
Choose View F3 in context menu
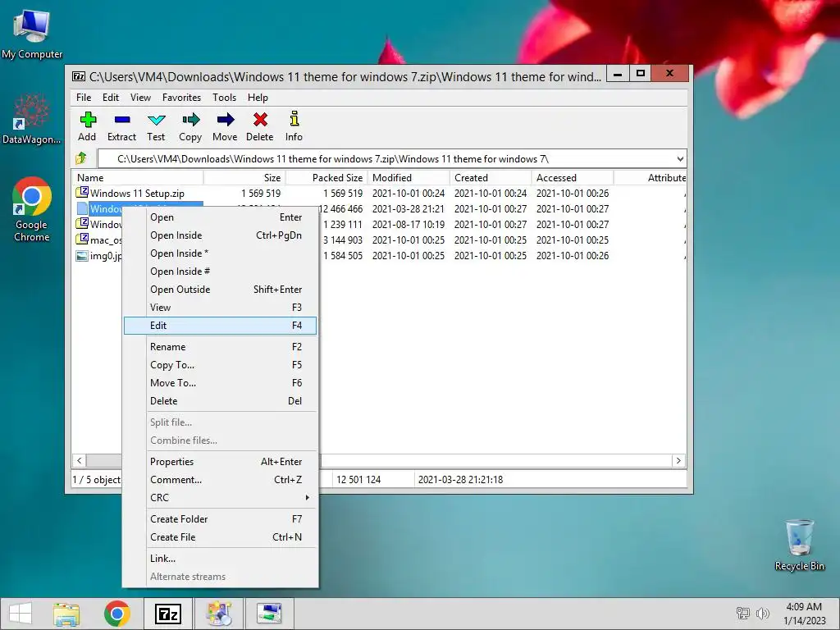click(220, 308)
